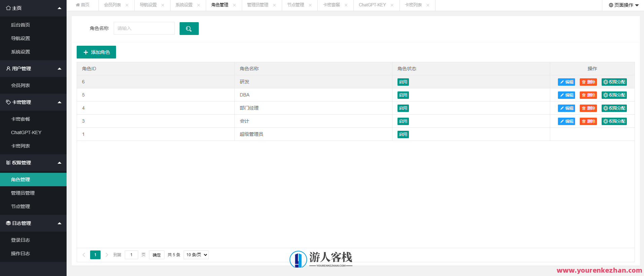Open 会员列表 in the sidebar
This screenshot has height=276, width=644.
33,85
